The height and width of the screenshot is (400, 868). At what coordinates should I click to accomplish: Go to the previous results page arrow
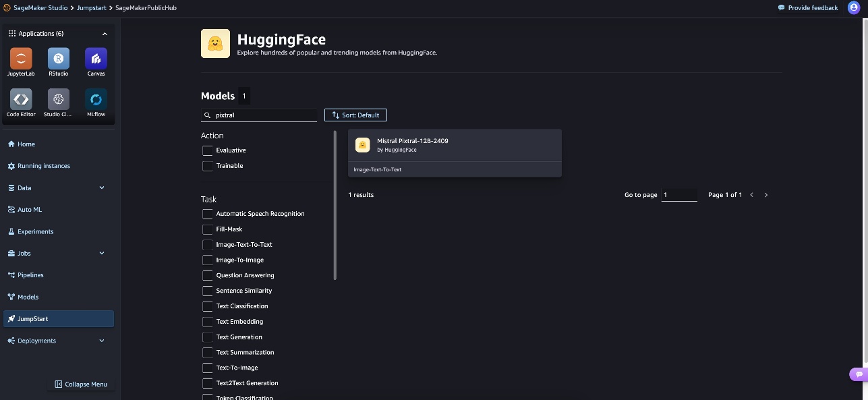coord(752,195)
